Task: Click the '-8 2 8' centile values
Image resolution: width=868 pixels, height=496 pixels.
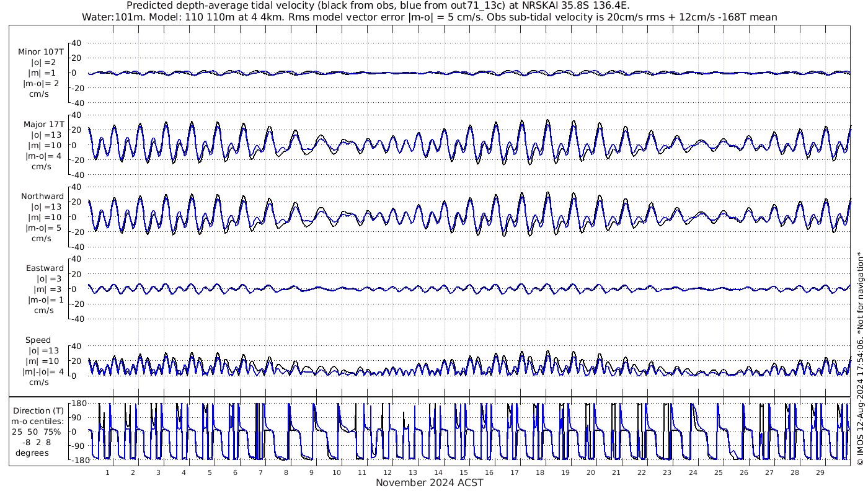Action: pyautogui.click(x=38, y=442)
